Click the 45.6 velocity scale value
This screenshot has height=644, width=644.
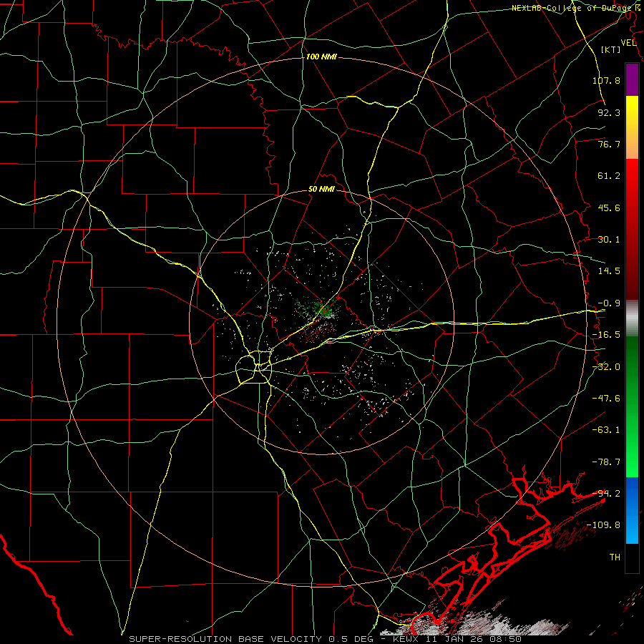point(609,208)
